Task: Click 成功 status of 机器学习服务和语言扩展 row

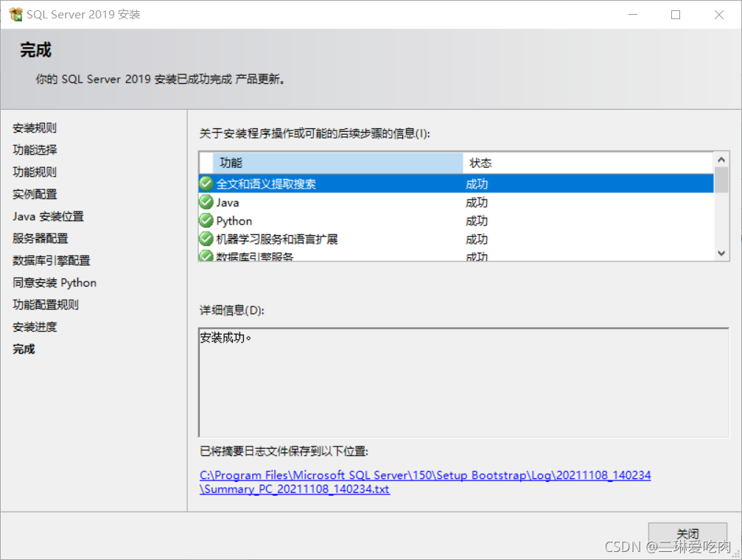Action: (x=477, y=239)
